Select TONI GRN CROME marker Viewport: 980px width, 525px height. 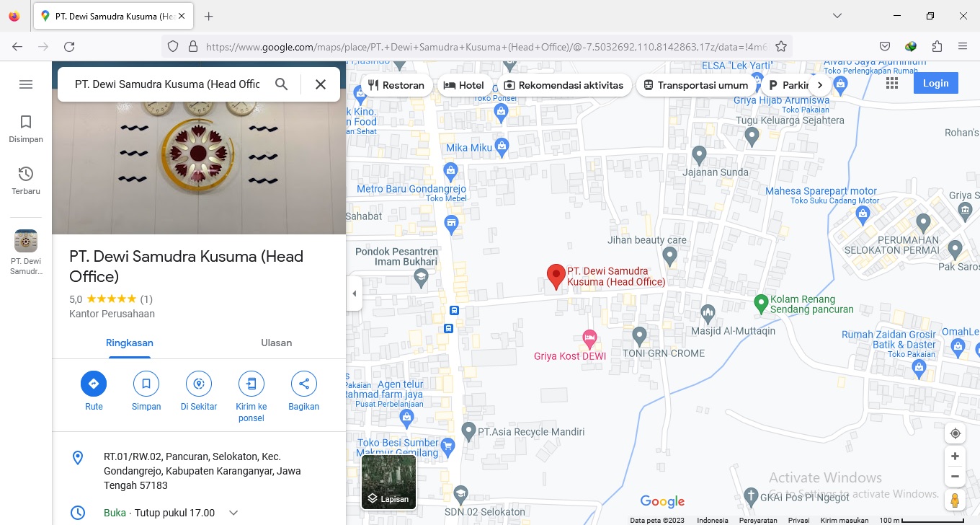point(639,335)
